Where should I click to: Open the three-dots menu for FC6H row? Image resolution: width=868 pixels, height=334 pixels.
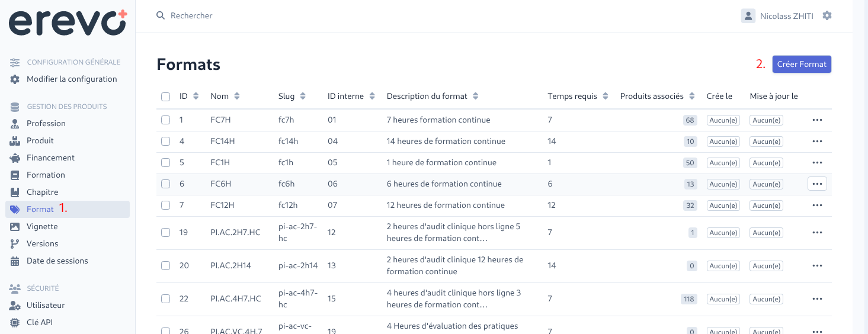point(817,184)
